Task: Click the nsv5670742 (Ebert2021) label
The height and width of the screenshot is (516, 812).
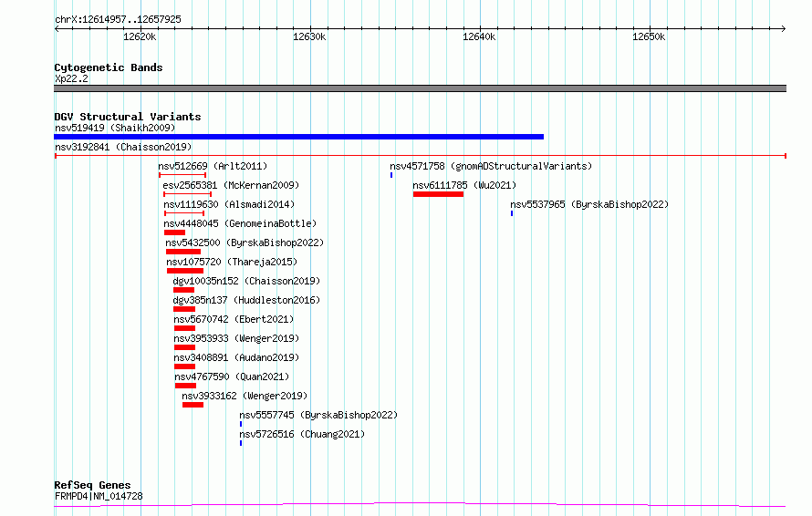Action: coord(234,319)
